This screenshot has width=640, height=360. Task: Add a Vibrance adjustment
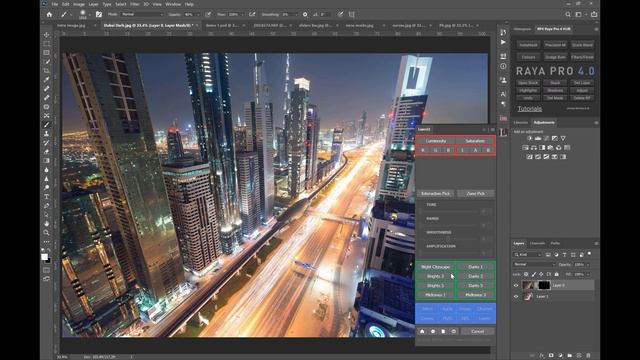pos(563,138)
